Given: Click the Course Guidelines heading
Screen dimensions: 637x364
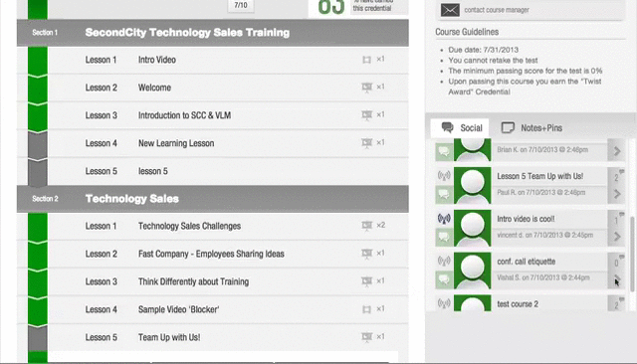Looking at the screenshot, I should point(467,32).
